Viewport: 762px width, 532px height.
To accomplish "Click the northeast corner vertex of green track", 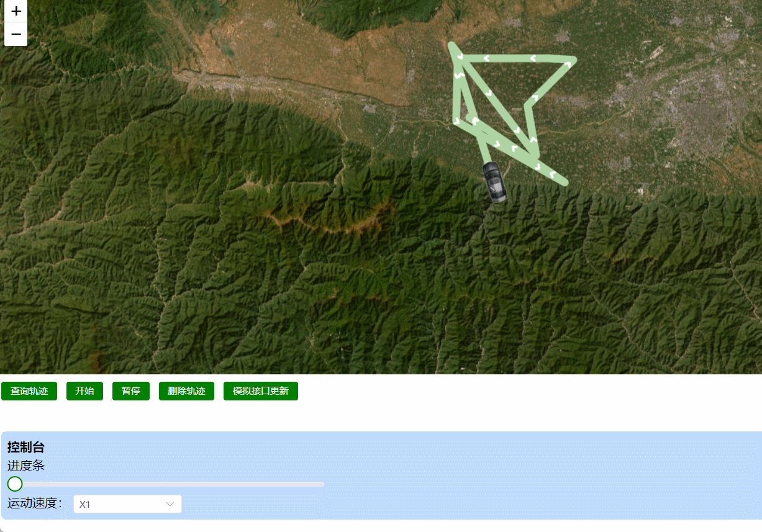I will [x=573, y=60].
